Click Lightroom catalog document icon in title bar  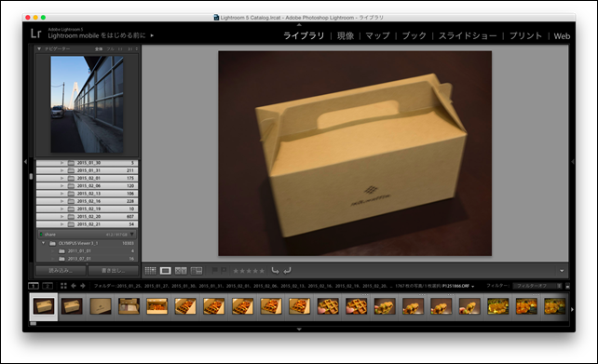[x=216, y=18]
